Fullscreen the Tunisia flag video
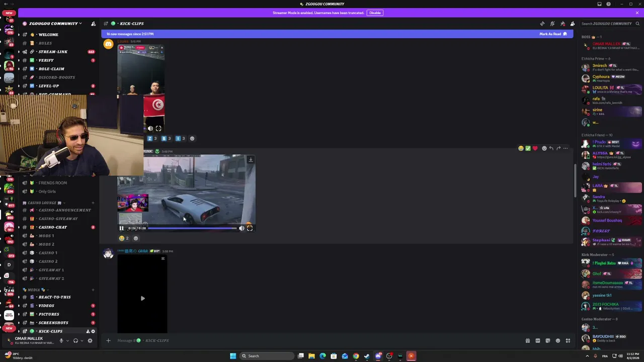Image resolution: width=644 pixels, height=362 pixels. (158, 129)
